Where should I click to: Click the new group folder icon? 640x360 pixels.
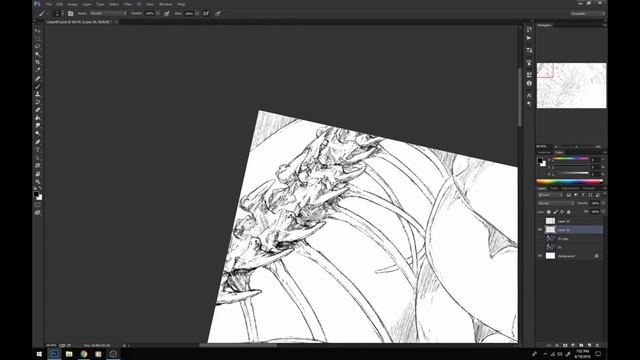581,345
